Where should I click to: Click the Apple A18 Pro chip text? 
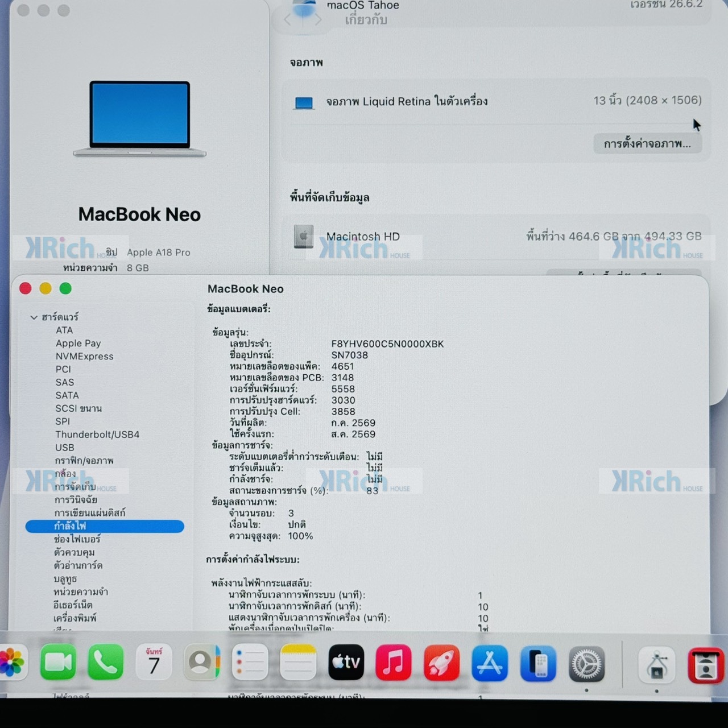click(158, 253)
